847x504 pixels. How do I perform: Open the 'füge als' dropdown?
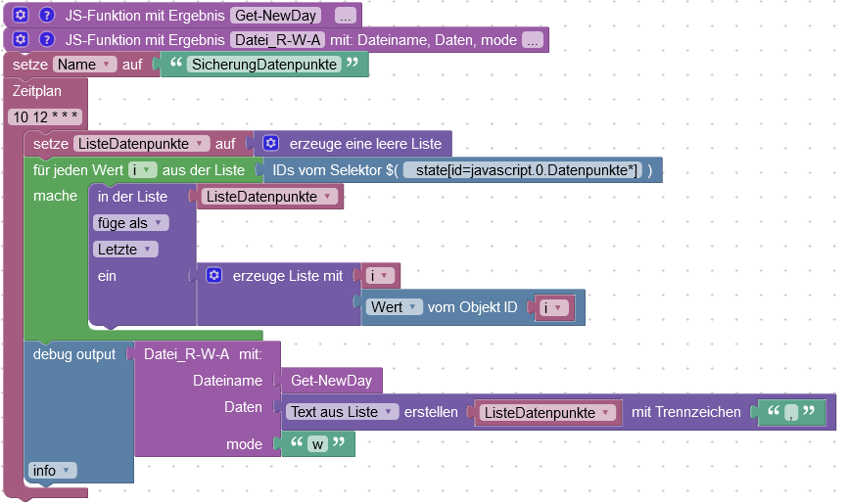click(x=131, y=223)
